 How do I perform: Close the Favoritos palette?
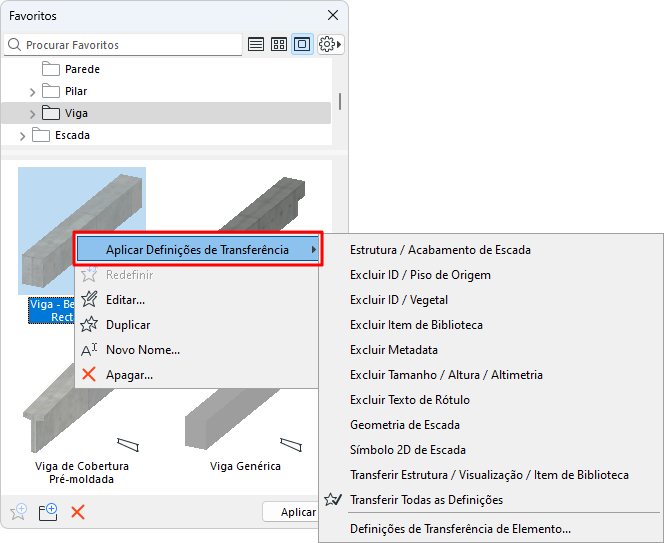tap(333, 15)
